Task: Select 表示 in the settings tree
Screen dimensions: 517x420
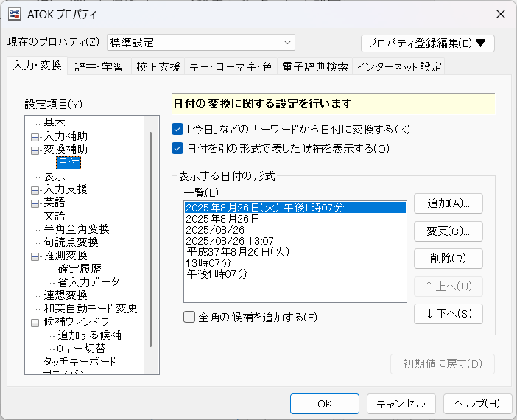Action: tap(54, 176)
